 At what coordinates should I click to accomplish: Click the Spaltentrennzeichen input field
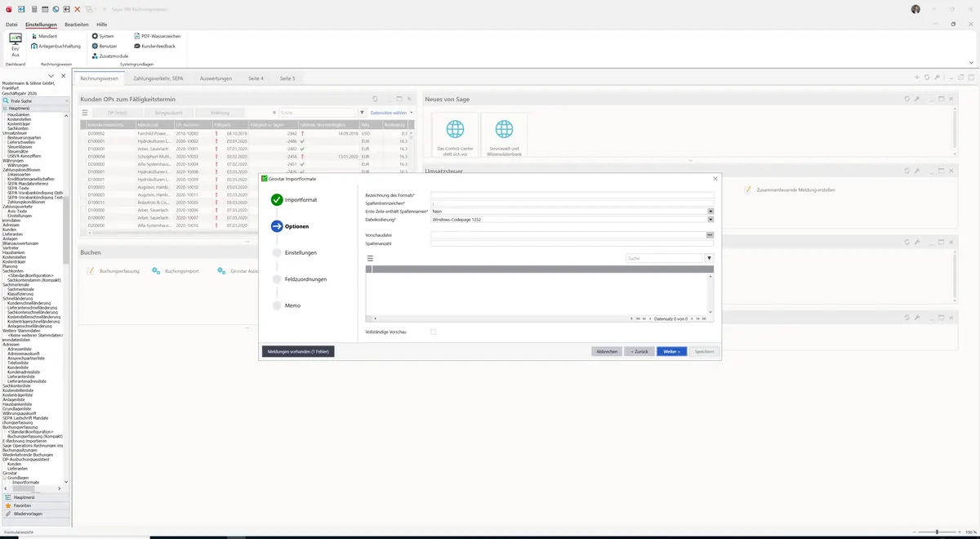572,203
